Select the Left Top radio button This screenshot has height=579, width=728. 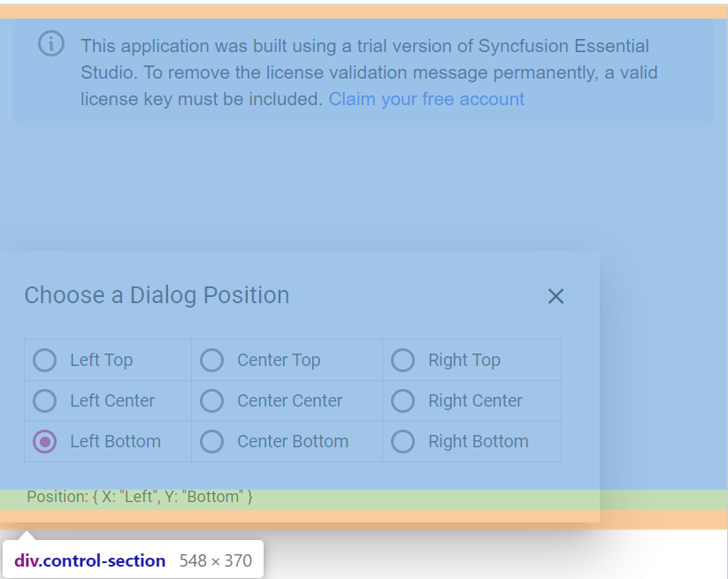44,360
